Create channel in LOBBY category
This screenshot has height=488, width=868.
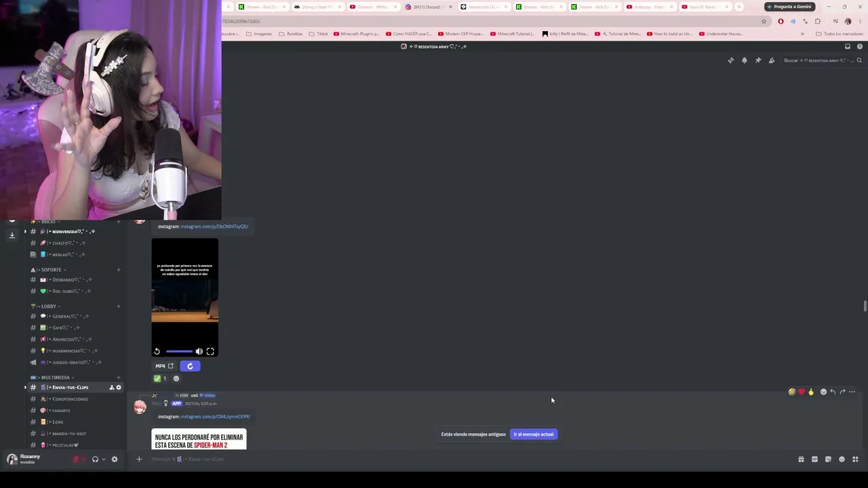click(x=118, y=306)
